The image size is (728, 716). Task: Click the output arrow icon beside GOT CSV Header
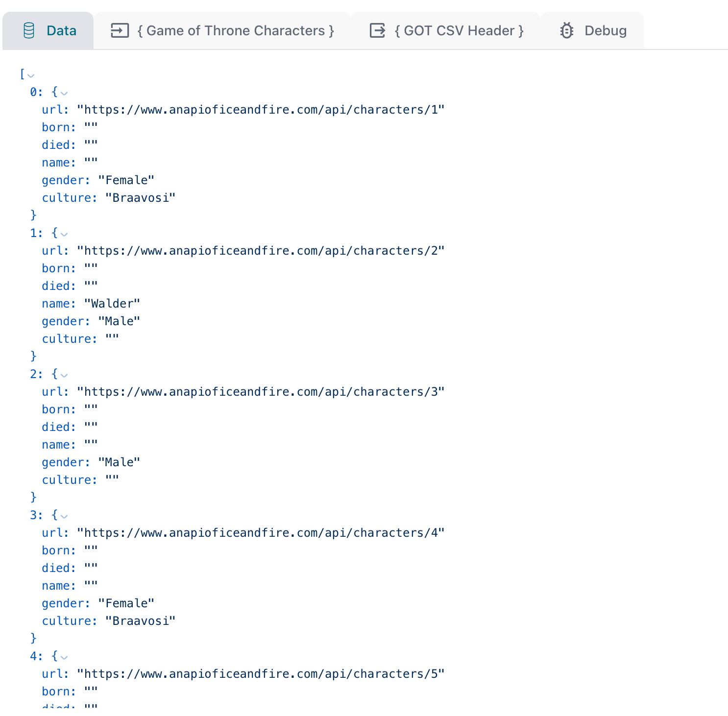[377, 30]
